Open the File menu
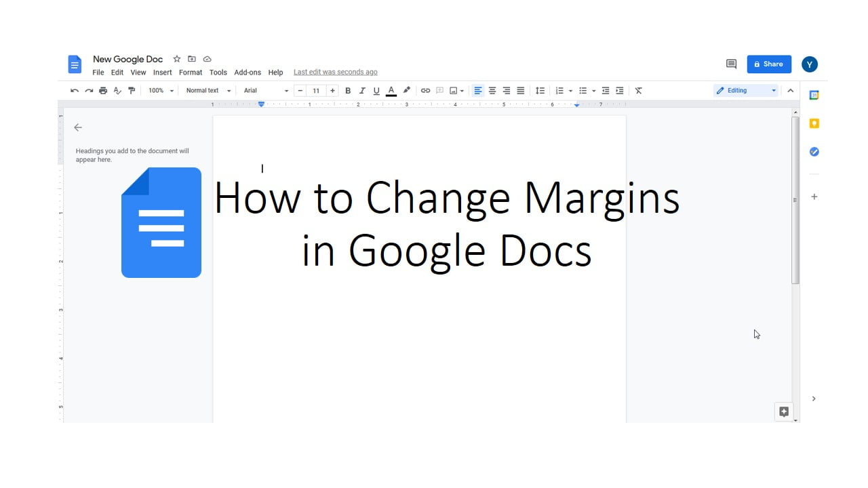This screenshot has height=488, width=868. pyautogui.click(x=98, y=73)
